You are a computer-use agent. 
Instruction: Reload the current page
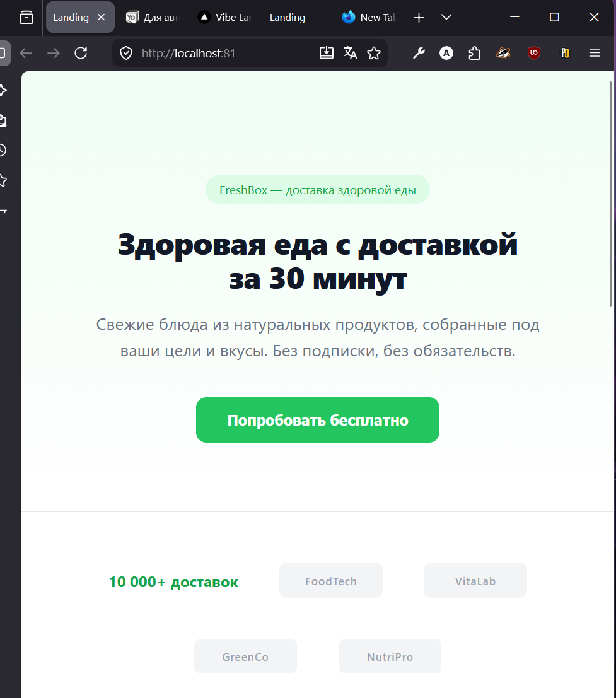click(81, 53)
